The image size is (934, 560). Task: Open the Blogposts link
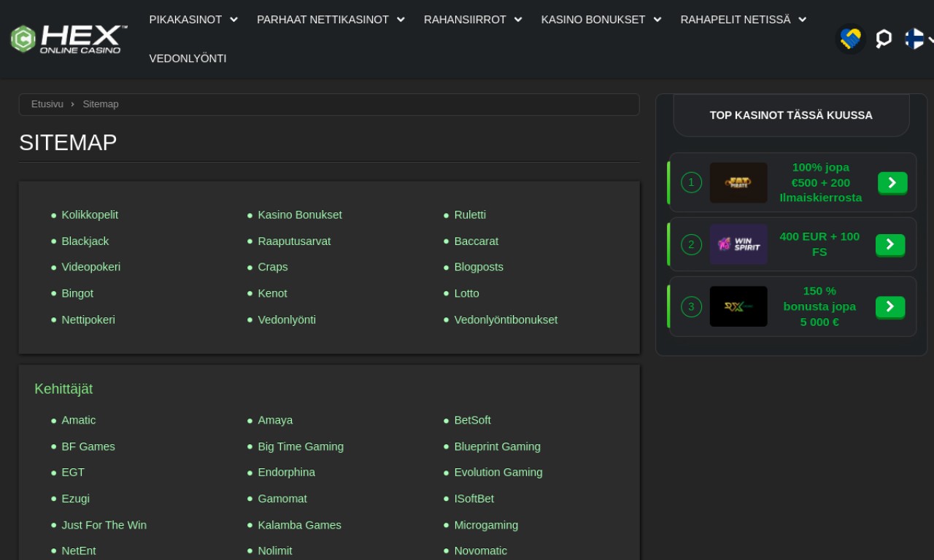[x=479, y=267]
